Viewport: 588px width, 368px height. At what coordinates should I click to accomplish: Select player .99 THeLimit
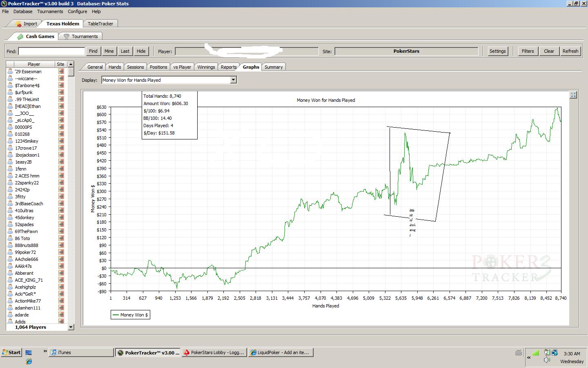pos(27,99)
